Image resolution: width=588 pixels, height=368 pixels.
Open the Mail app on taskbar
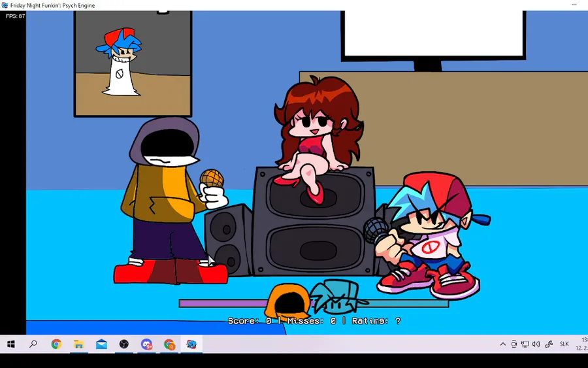101,344
